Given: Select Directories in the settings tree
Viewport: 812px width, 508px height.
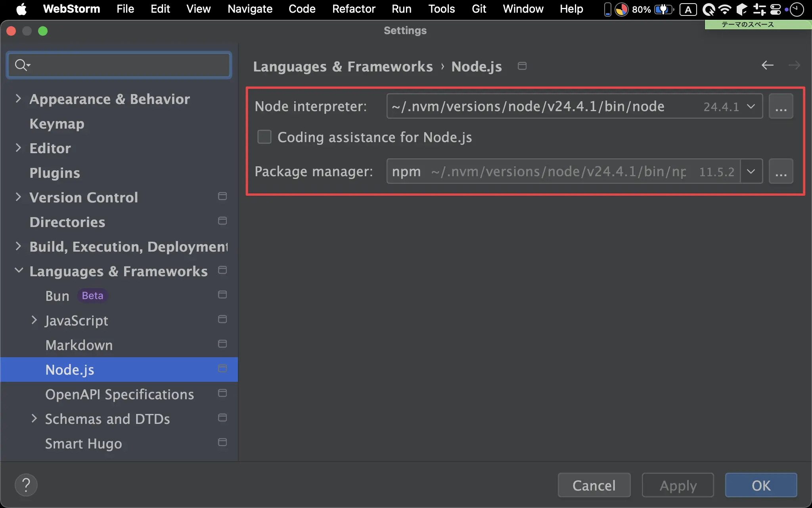Looking at the screenshot, I should [67, 222].
